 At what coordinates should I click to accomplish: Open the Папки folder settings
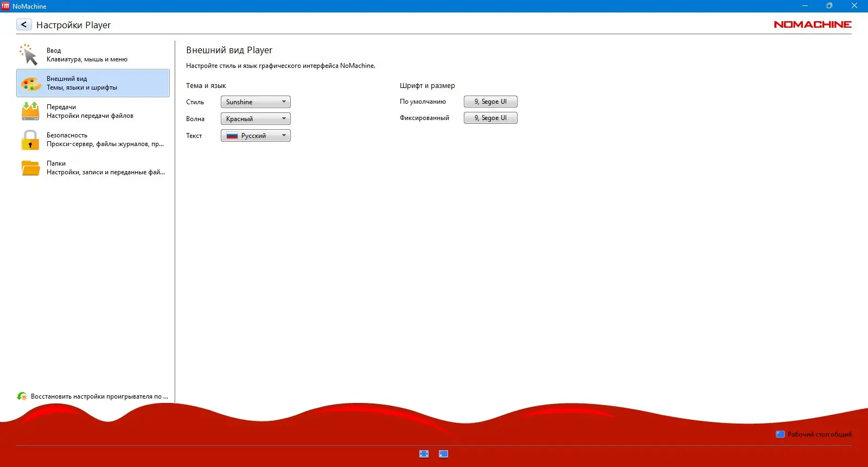click(x=93, y=168)
